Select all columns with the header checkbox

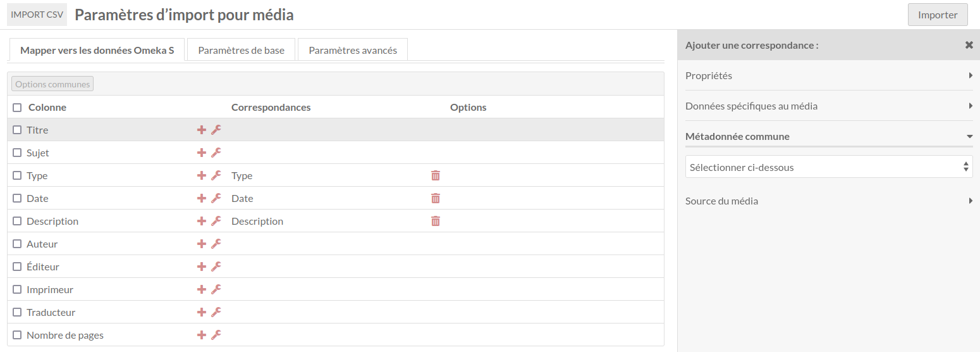[17, 108]
